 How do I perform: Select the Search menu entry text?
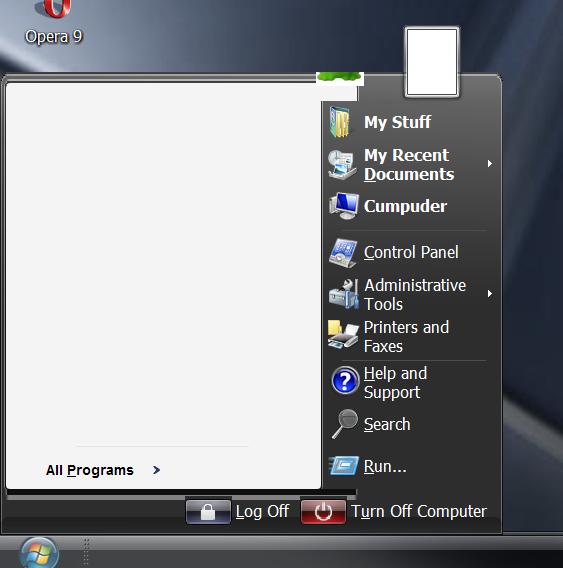click(x=387, y=424)
